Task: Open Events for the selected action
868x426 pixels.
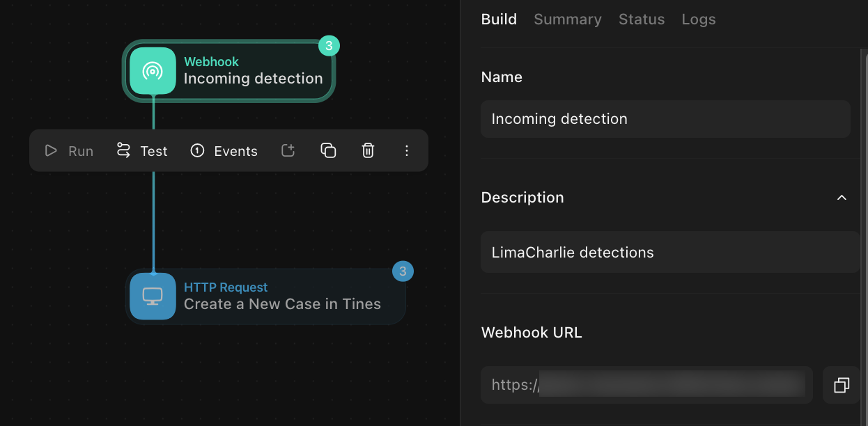Action: (224, 151)
